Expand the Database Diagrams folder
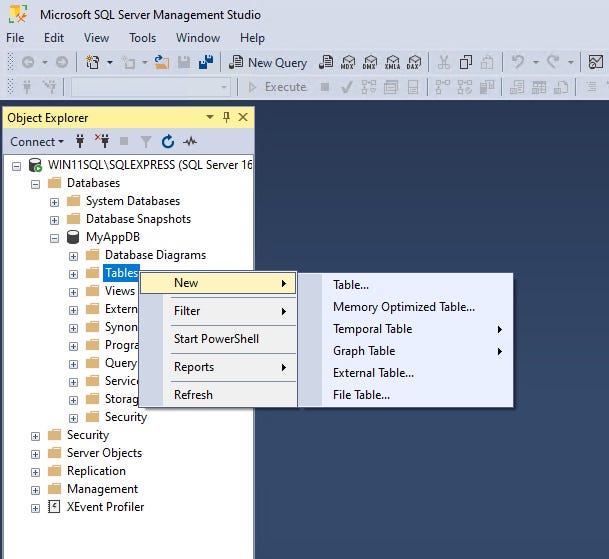 click(73, 256)
